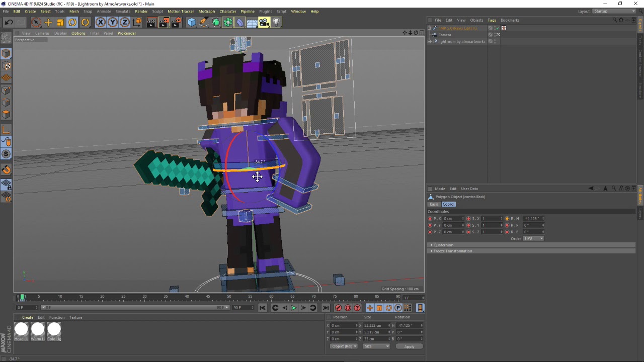Select the Camera object in Object Manager
The image size is (644, 362).
(x=445, y=35)
